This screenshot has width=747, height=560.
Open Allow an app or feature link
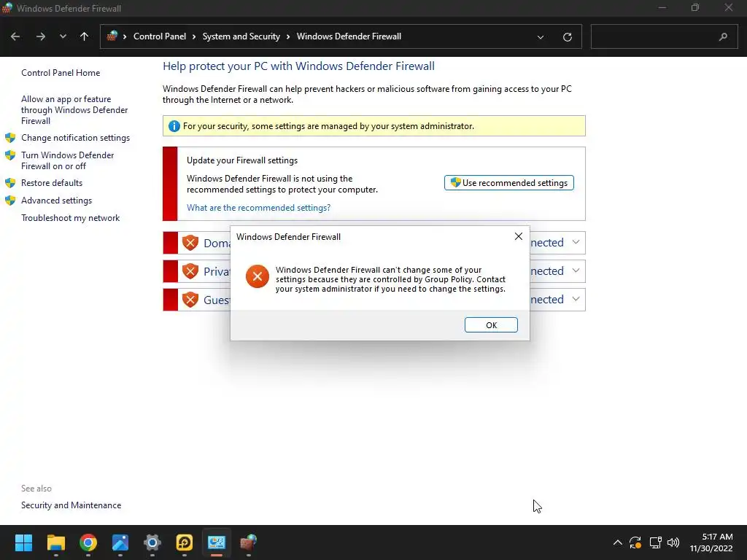pyautogui.click(x=74, y=110)
